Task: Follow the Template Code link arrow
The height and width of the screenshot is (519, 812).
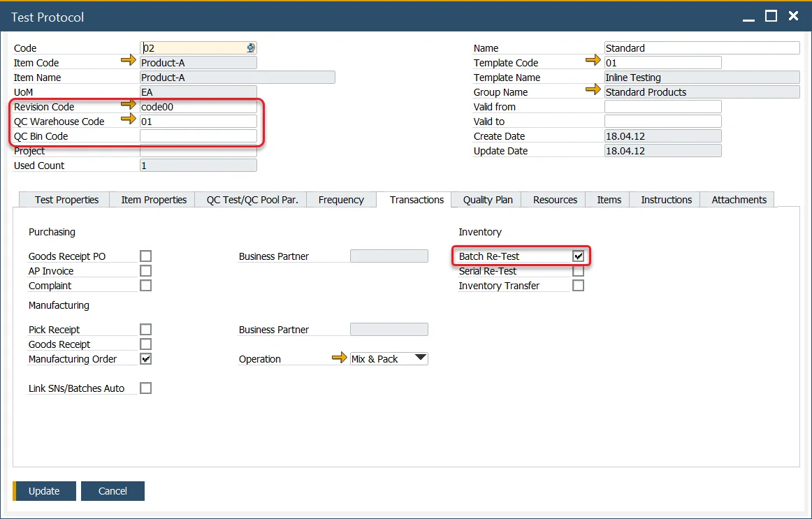Action: point(593,61)
